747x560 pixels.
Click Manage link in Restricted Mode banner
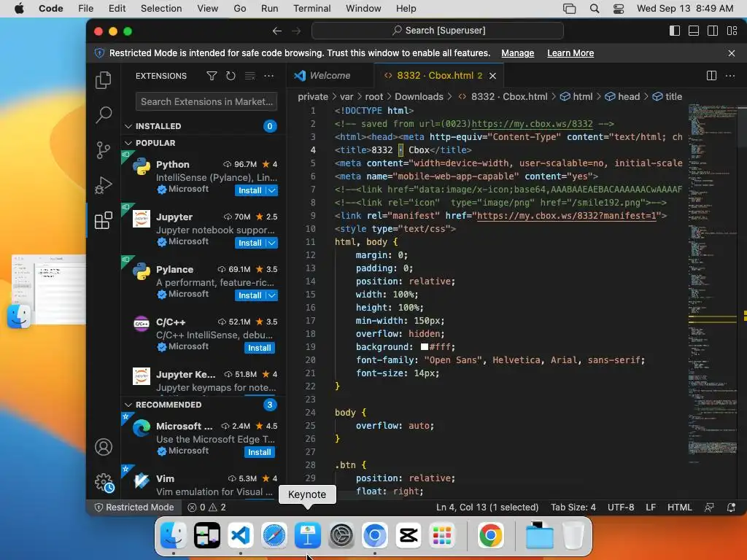517,53
